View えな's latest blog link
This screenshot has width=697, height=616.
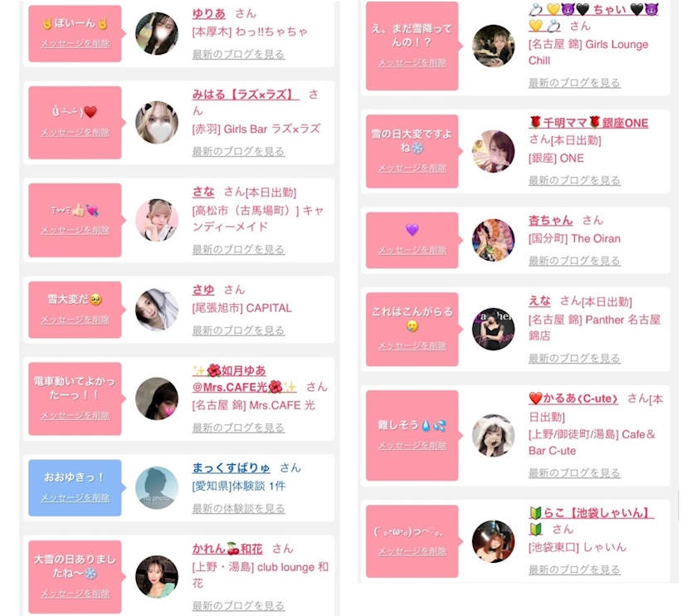coord(574,358)
